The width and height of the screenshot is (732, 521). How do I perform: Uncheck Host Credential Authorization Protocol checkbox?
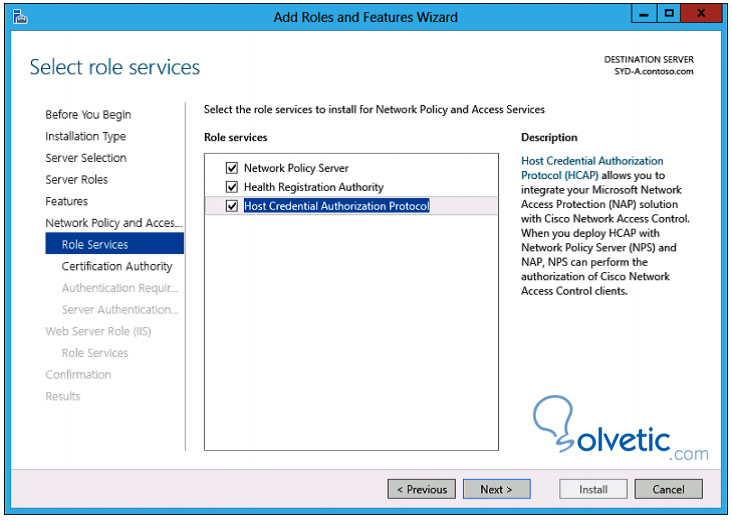[x=232, y=206]
